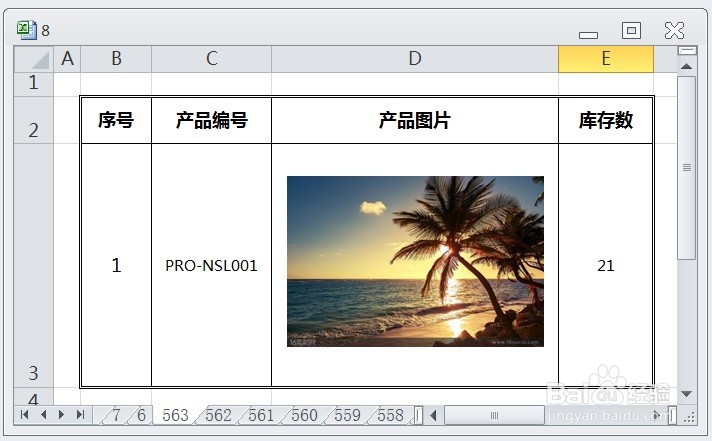Open sheet tab 562
The image size is (712, 441).
218,415
